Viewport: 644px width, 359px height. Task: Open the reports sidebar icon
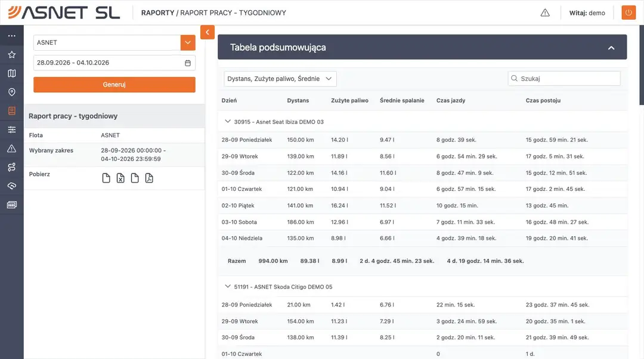tap(11, 111)
